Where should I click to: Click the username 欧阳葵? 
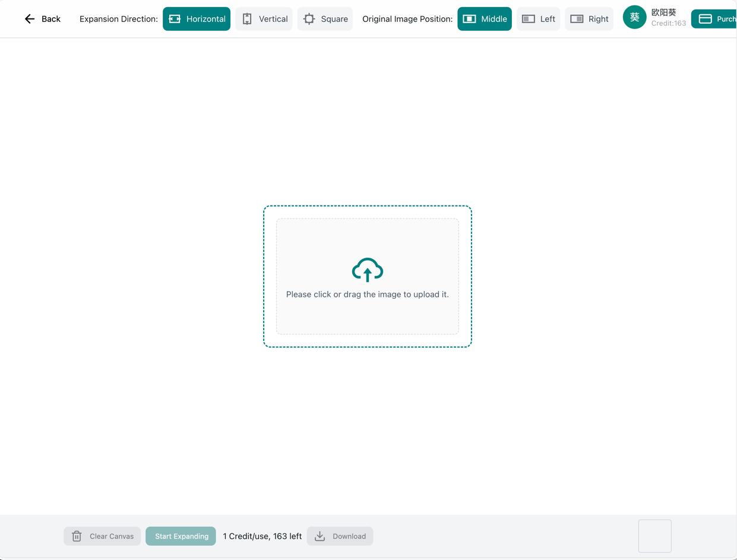[664, 12]
